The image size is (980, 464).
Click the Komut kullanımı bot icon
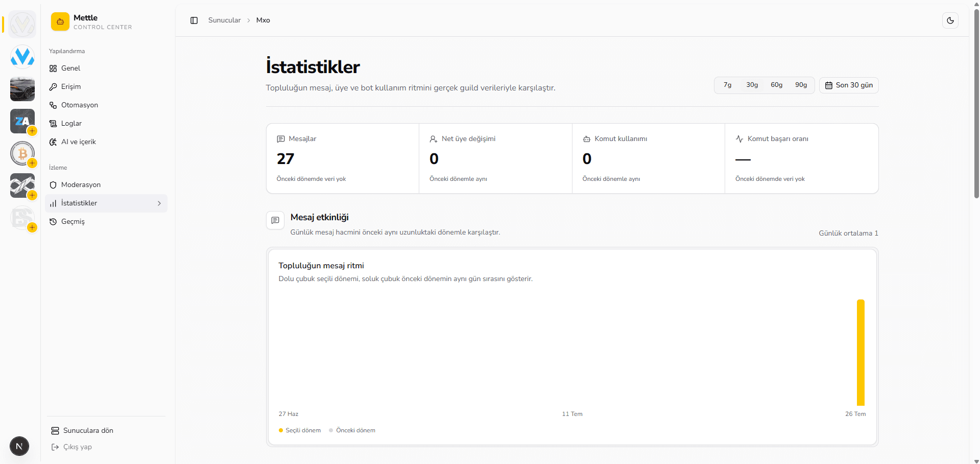(587, 139)
